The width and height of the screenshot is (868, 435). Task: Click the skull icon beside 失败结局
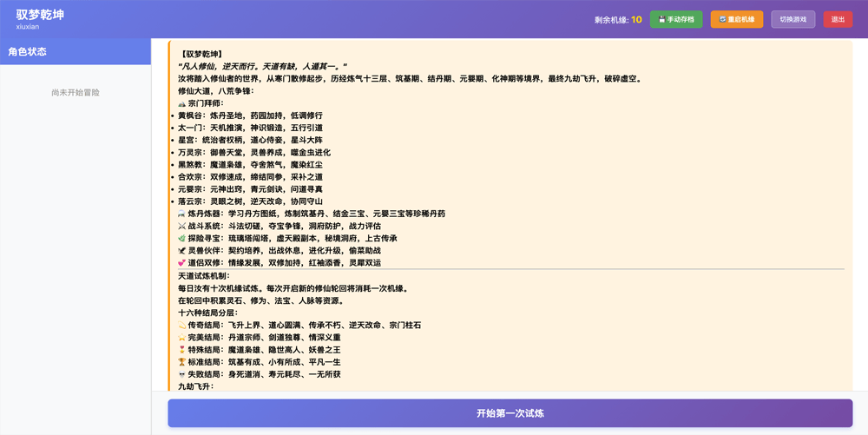tap(182, 374)
